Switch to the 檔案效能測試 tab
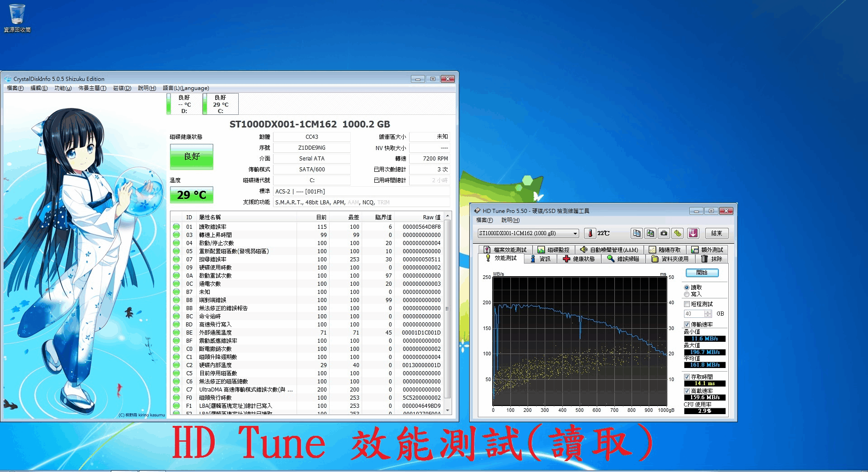The width and height of the screenshot is (868, 472). [x=505, y=250]
